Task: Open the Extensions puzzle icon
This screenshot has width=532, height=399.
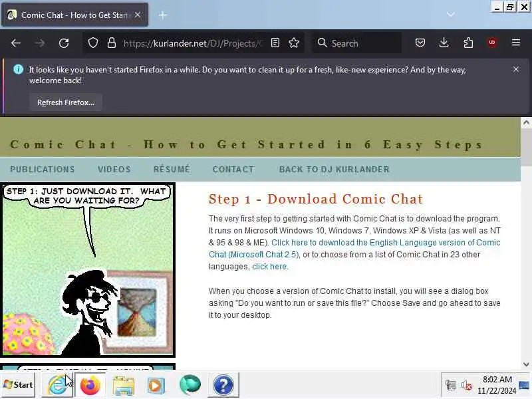Action: 468,43
